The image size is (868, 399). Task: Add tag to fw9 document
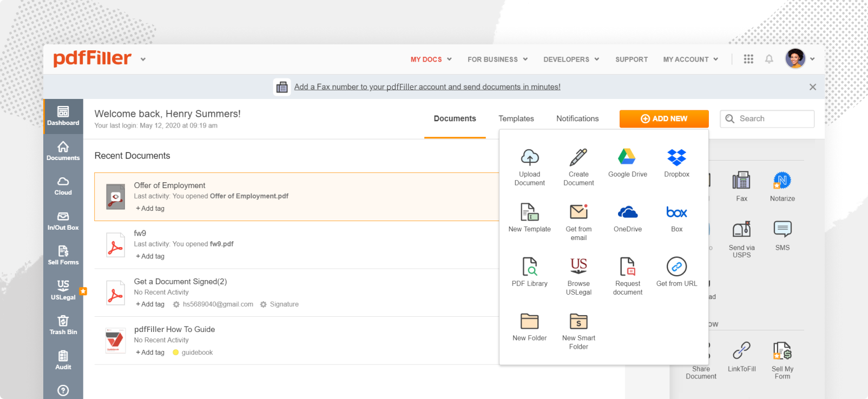(x=150, y=256)
